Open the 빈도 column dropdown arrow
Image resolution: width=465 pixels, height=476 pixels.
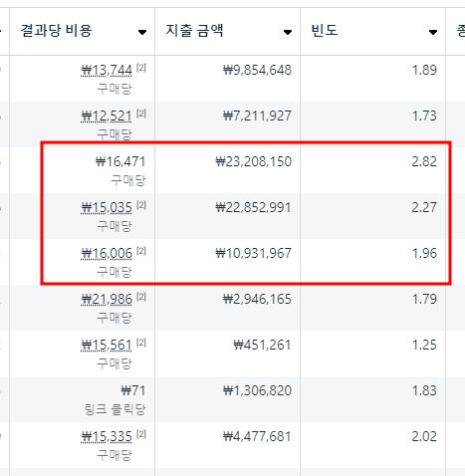pos(433,32)
